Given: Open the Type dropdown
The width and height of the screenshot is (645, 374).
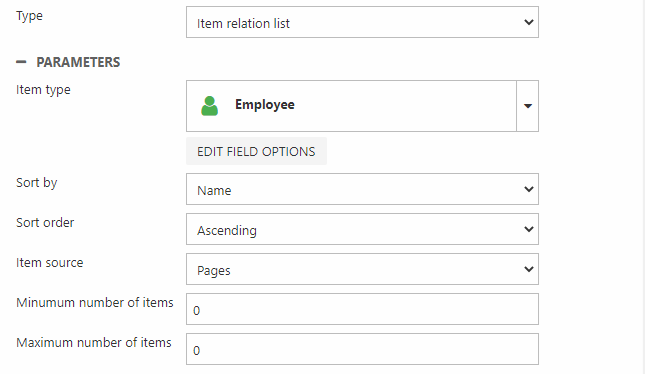Looking at the screenshot, I should click(x=362, y=22).
